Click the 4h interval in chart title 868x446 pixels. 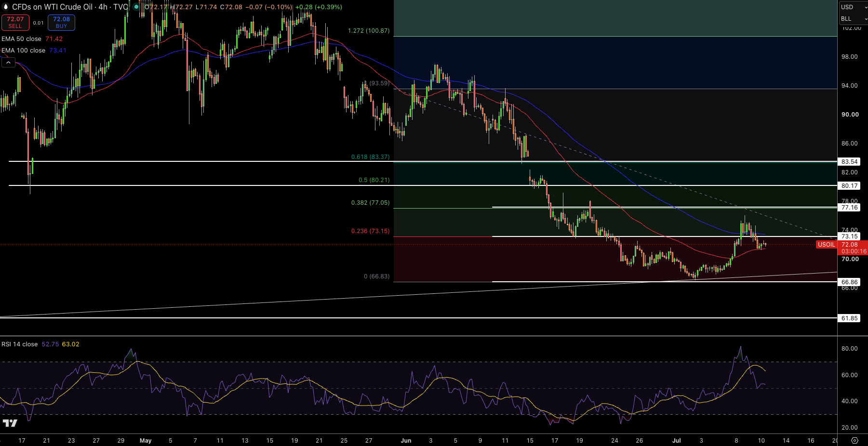tap(103, 7)
